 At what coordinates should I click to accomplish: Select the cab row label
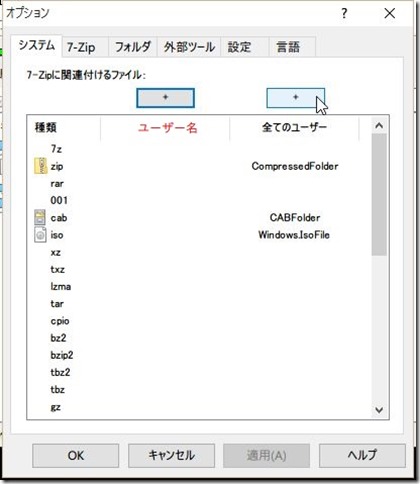tap(59, 218)
